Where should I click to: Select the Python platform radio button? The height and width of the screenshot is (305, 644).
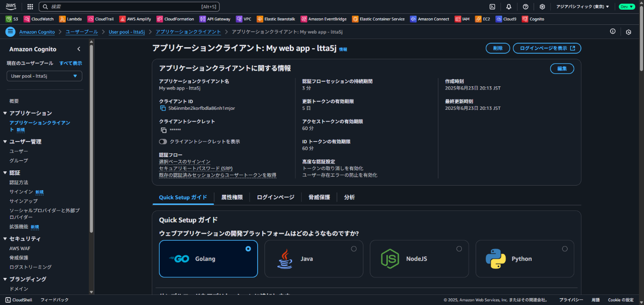(565, 249)
